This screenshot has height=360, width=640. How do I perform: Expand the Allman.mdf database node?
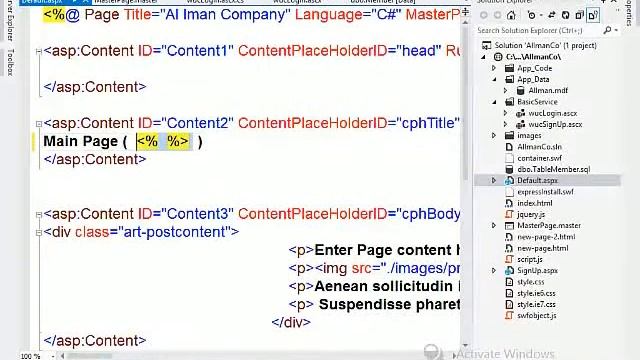(x=505, y=91)
